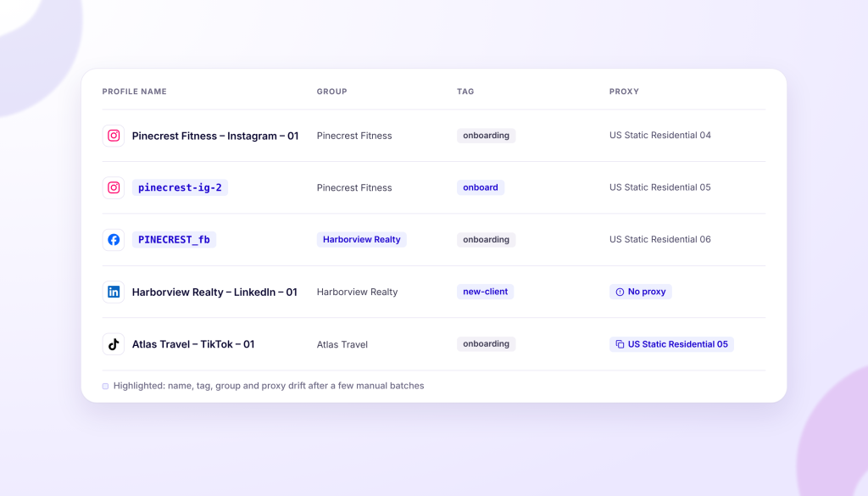Click the Atlas Travel group cell

[x=342, y=344]
